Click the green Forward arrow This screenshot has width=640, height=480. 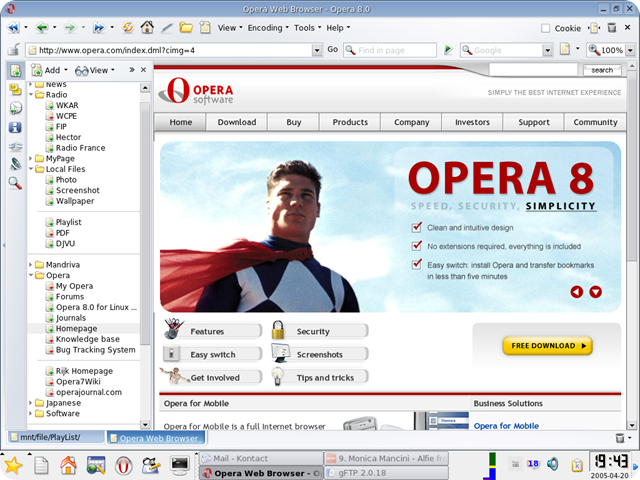click(70, 28)
